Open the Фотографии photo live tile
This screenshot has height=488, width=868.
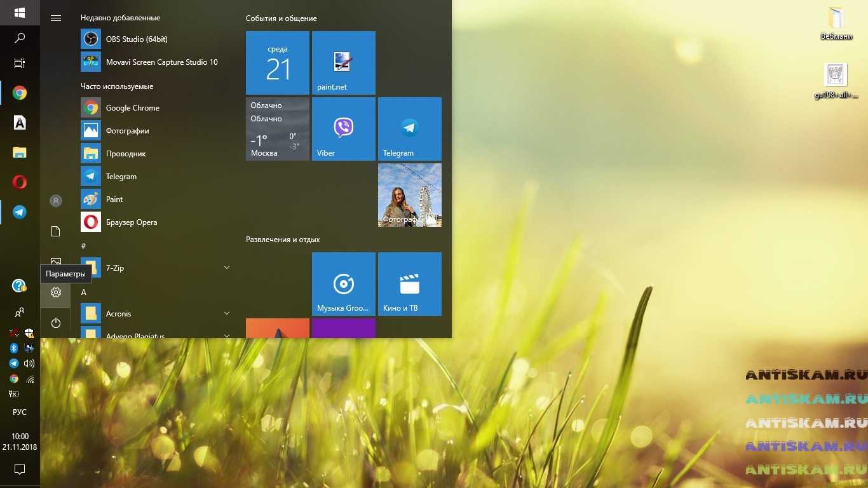[409, 195]
